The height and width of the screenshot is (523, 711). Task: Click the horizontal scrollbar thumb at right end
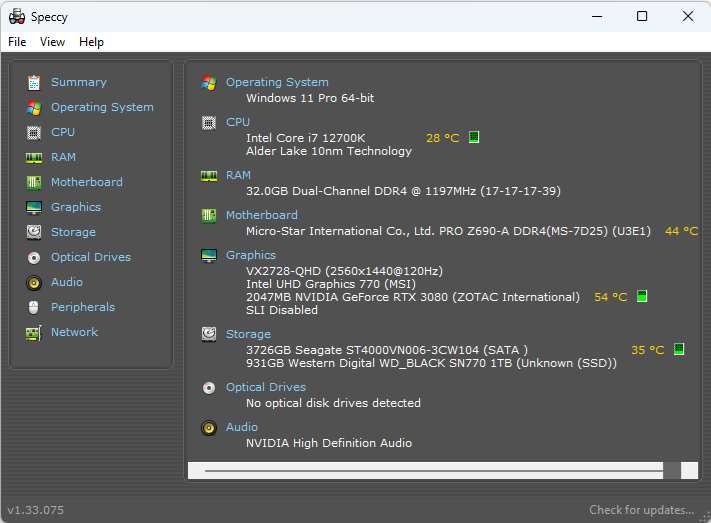[x=672, y=470]
